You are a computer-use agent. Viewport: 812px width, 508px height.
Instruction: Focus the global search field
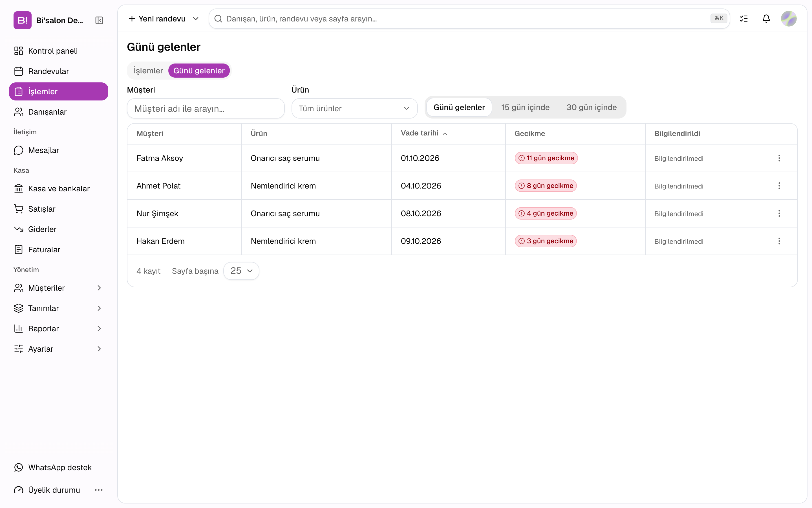(469, 19)
